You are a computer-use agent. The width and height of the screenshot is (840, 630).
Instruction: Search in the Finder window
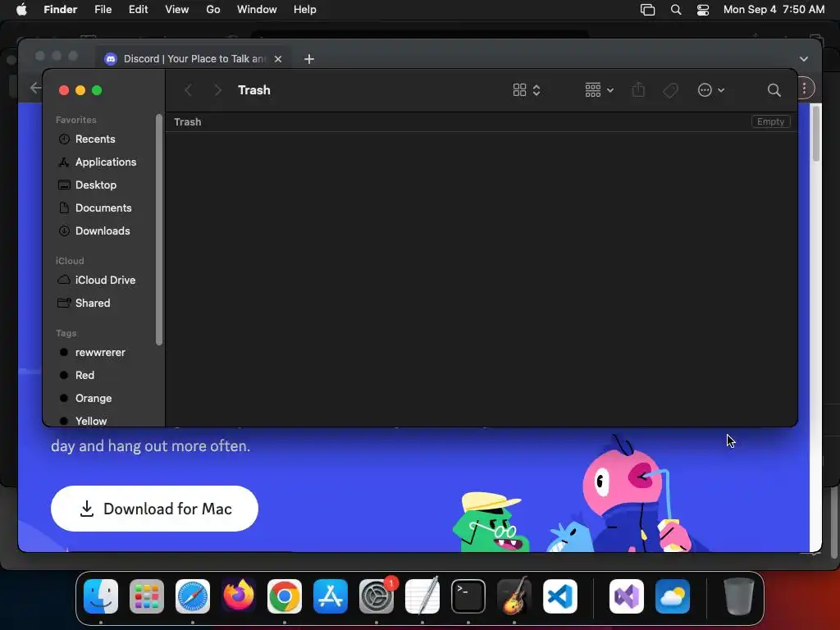click(x=774, y=90)
